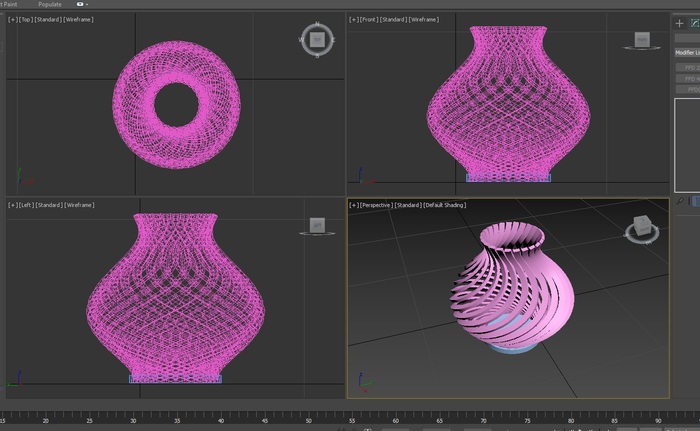Open the Create panel plus icon
This screenshot has height=431, width=700.
pyautogui.click(x=681, y=22)
